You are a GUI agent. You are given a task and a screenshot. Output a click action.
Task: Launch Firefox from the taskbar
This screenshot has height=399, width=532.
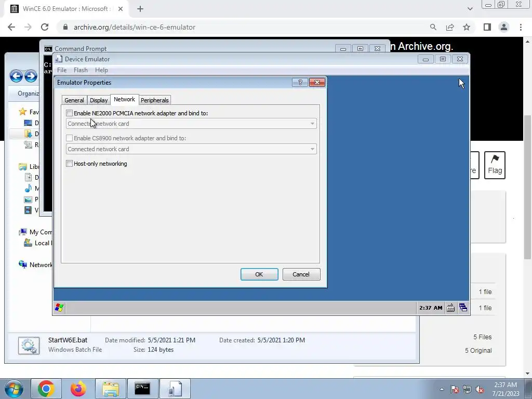78,389
